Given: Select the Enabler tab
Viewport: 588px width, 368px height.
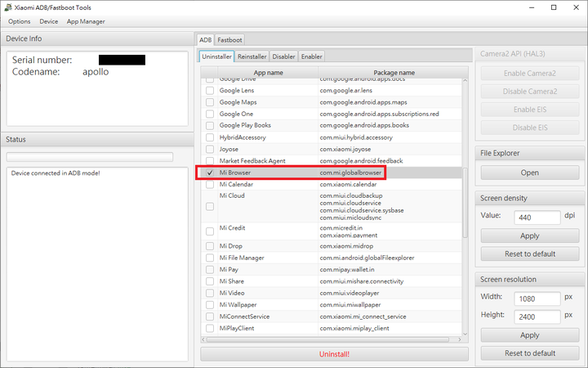Looking at the screenshot, I should 312,56.
